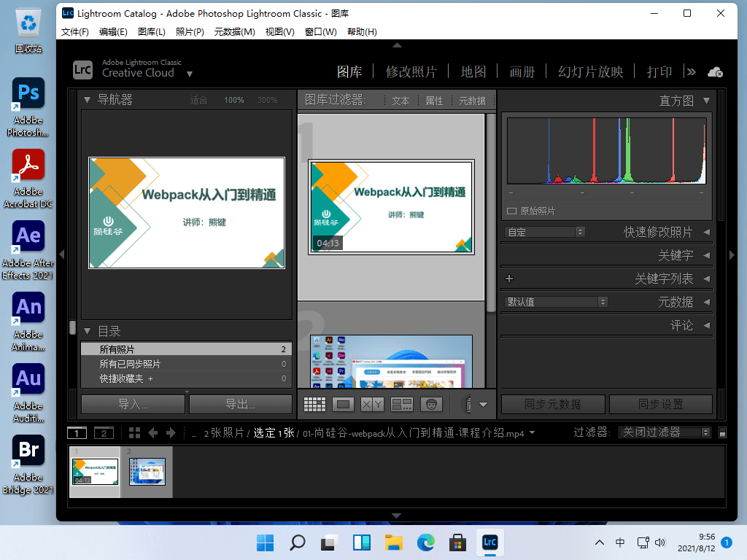Open the 视图(V) menu

tap(279, 32)
